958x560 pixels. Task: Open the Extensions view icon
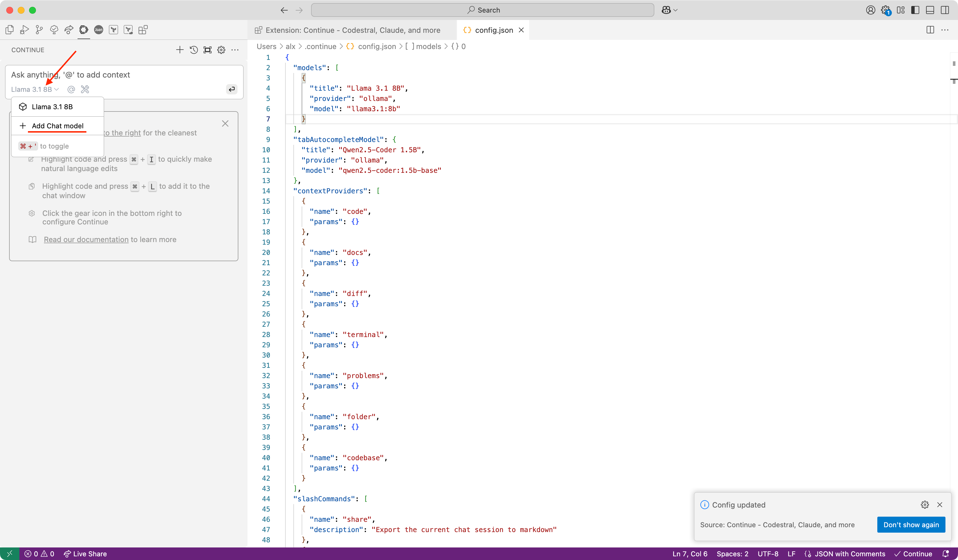pyautogui.click(x=143, y=30)
